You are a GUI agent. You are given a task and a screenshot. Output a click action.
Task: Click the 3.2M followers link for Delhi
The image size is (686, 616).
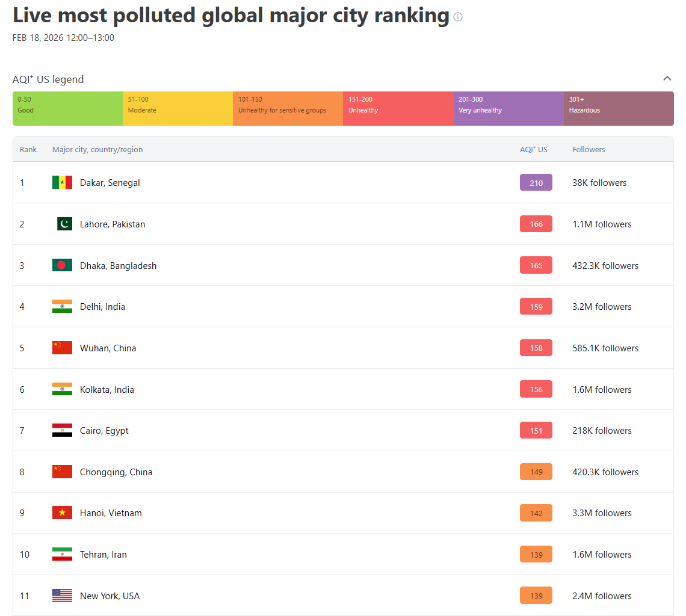602,306
